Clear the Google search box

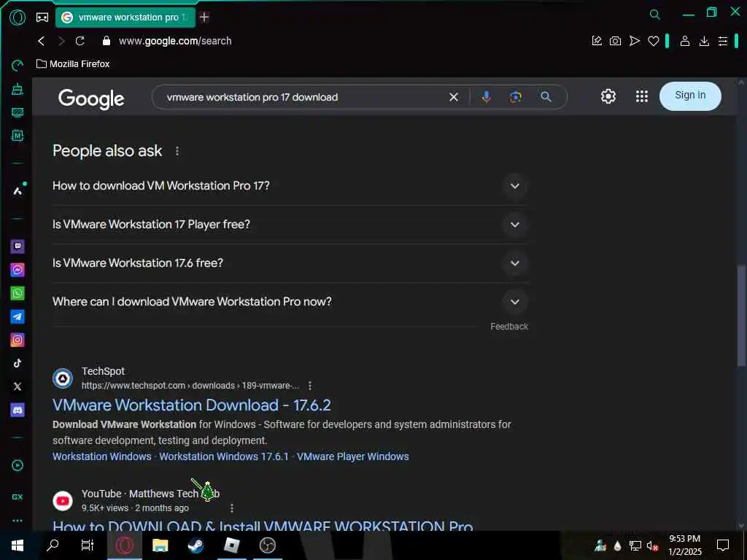click(x=454, y=97)
